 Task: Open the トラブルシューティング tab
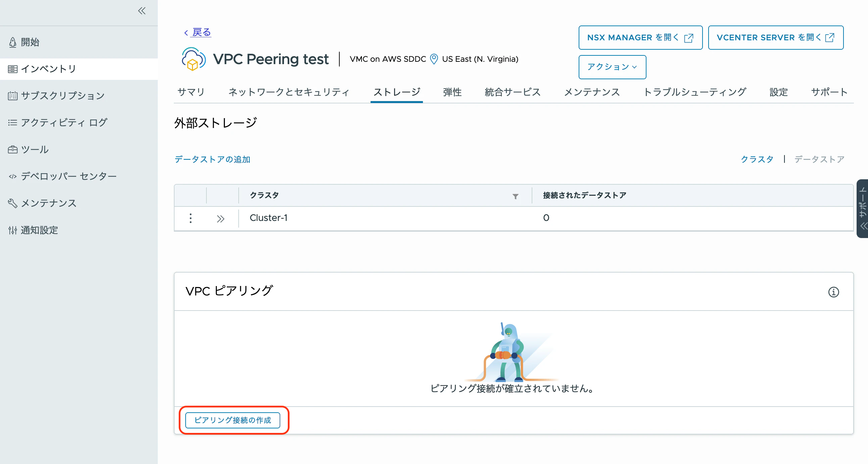pos(694,92)
